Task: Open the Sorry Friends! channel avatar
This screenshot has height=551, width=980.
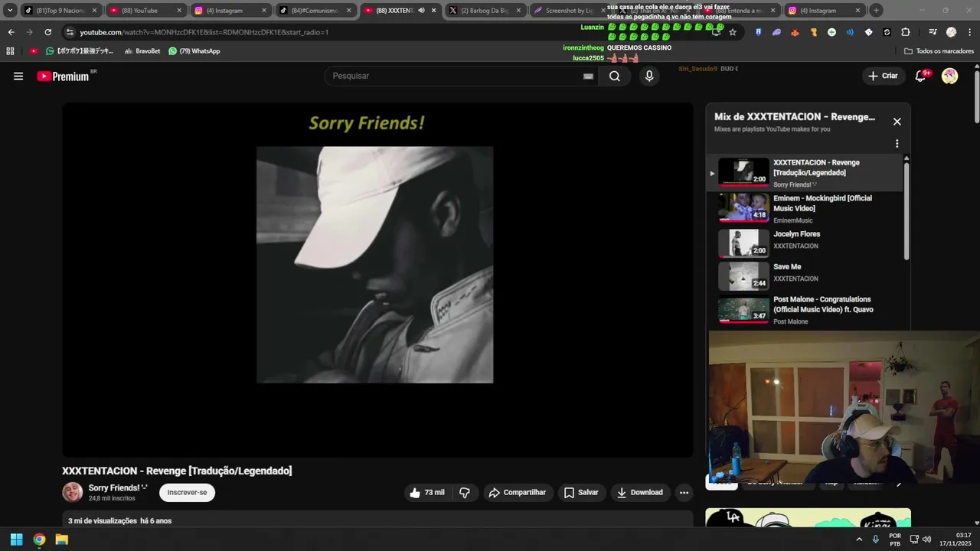Action: click(x=73, y=493)
